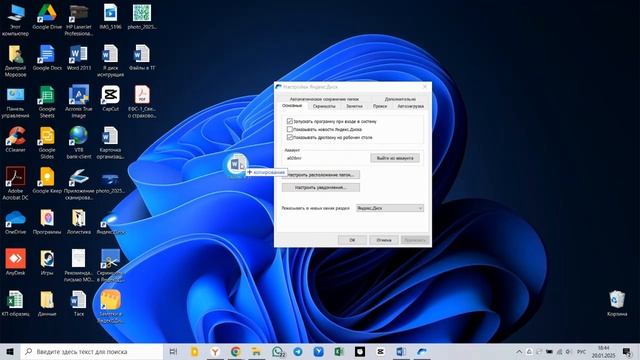Launch the CCleaner shortcut
Screen dimensions: 640x360
15,140
